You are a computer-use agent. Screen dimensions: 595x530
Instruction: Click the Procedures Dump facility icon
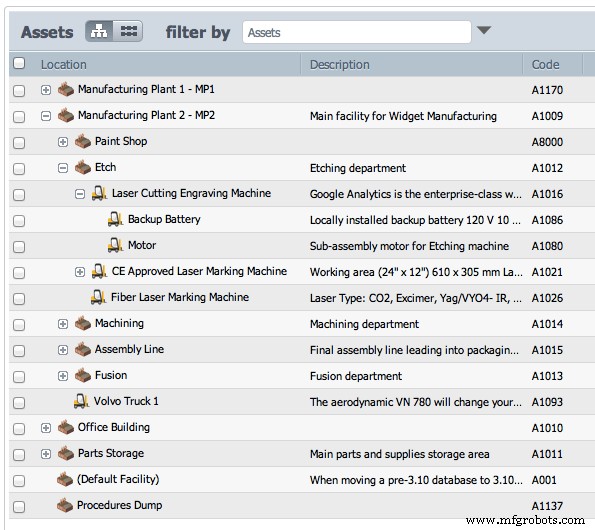tap(65, 505)
